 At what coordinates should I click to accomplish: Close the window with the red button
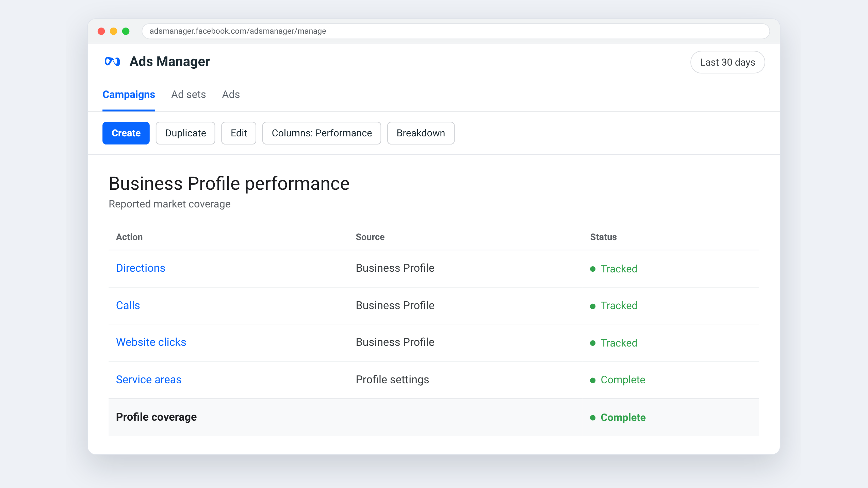(101, 31)
